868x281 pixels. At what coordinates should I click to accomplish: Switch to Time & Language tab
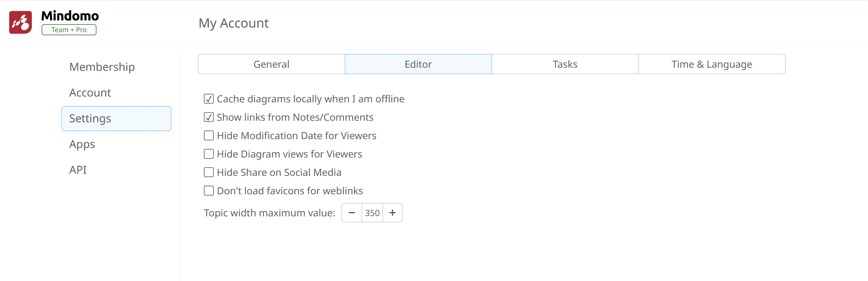[x=711, y=64]
